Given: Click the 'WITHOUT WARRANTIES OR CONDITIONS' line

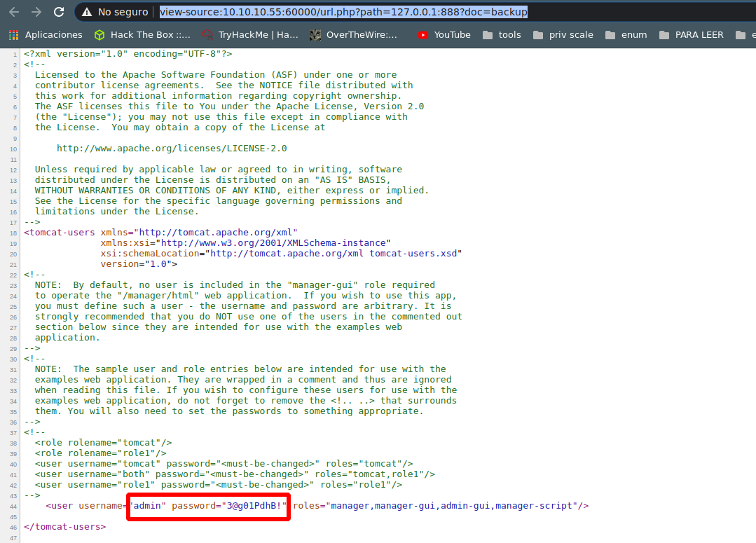Looking at the screenshot, I should coord(231,191).
